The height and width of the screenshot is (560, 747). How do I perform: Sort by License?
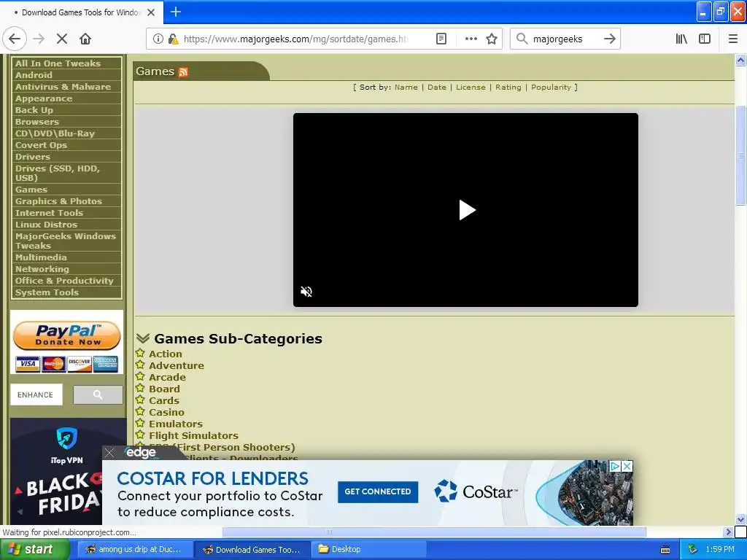point(471,87)
